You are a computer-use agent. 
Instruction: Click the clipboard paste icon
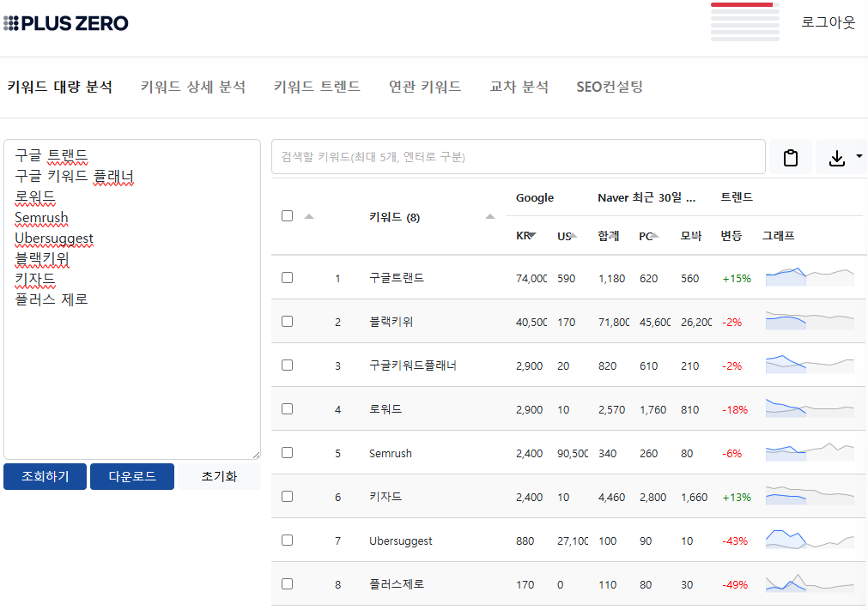(x=790, y=158)
